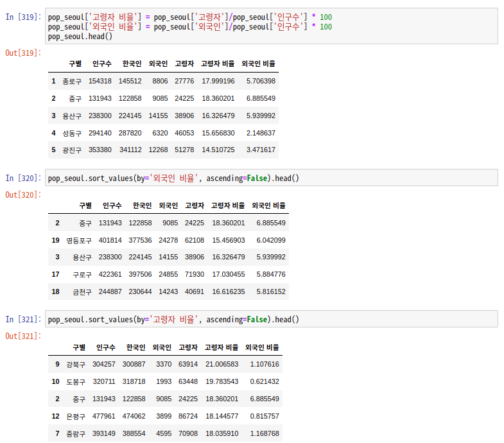
Task: Click row index 12 in Out[321] table
Action: point(55,416)
